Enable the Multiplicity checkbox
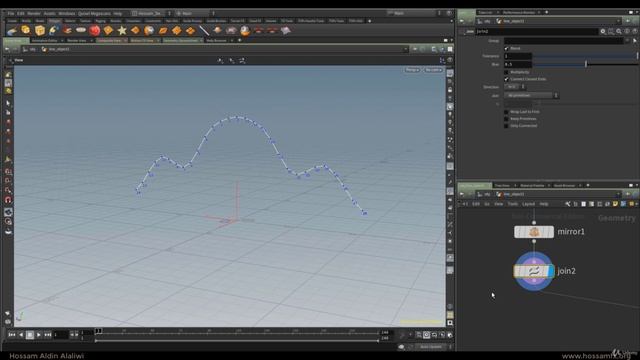Screen dimensions: 640x360 [507, 72]
